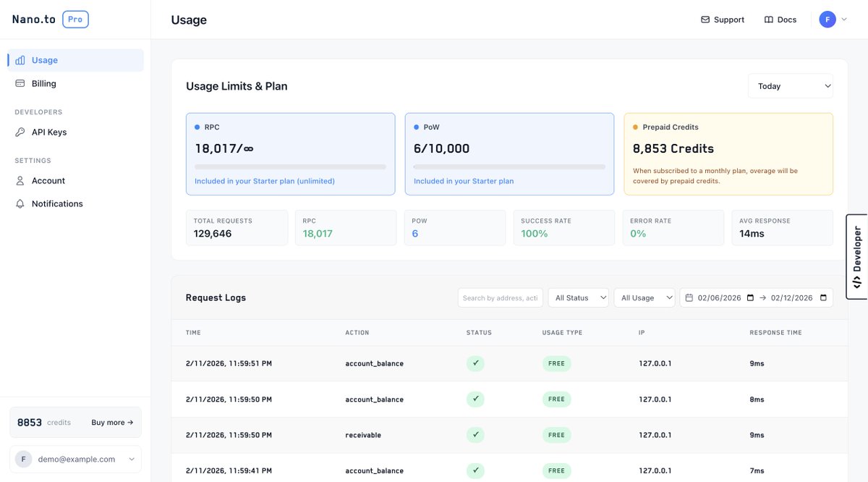The image size is (868, 482).
Task: Click status checkmark for receivable row
Action: (x=475, y=435)
